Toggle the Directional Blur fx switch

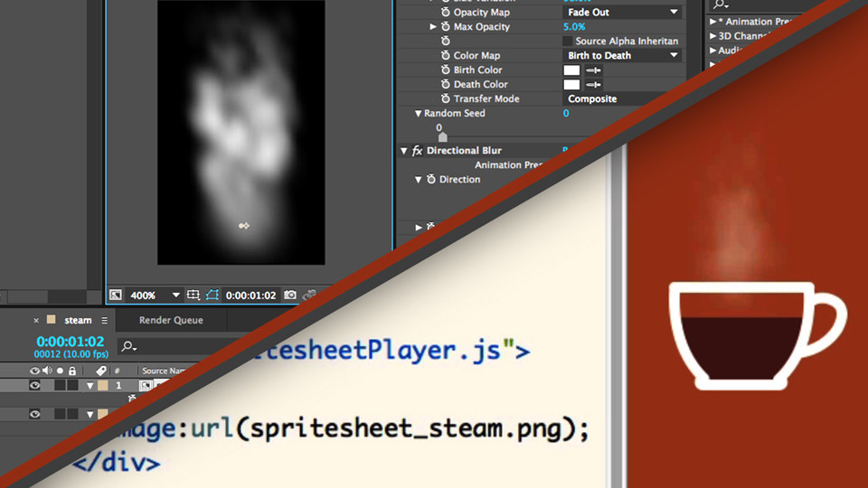418,151
